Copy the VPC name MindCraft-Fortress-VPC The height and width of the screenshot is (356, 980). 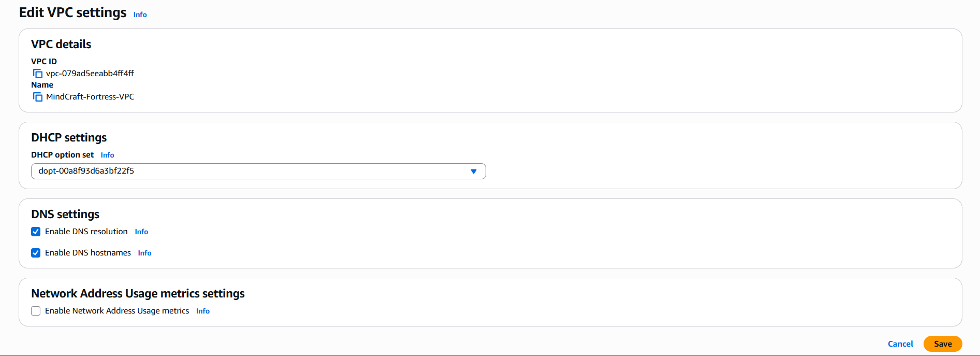(38, 97)
